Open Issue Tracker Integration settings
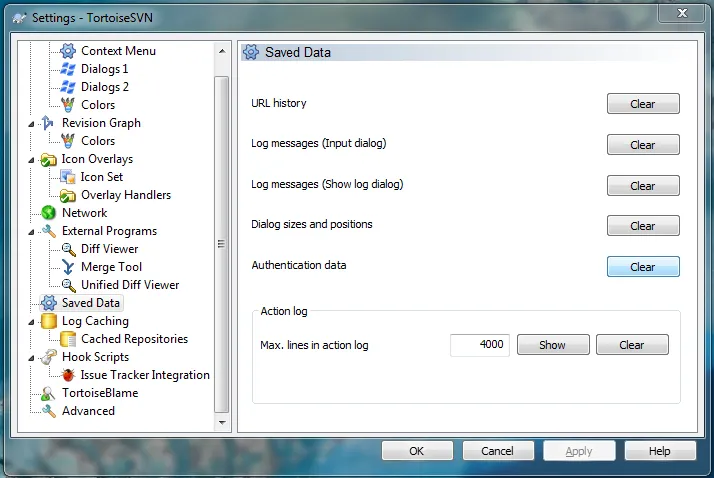Screen dimensions: 714x478 [x=145, y=375]
